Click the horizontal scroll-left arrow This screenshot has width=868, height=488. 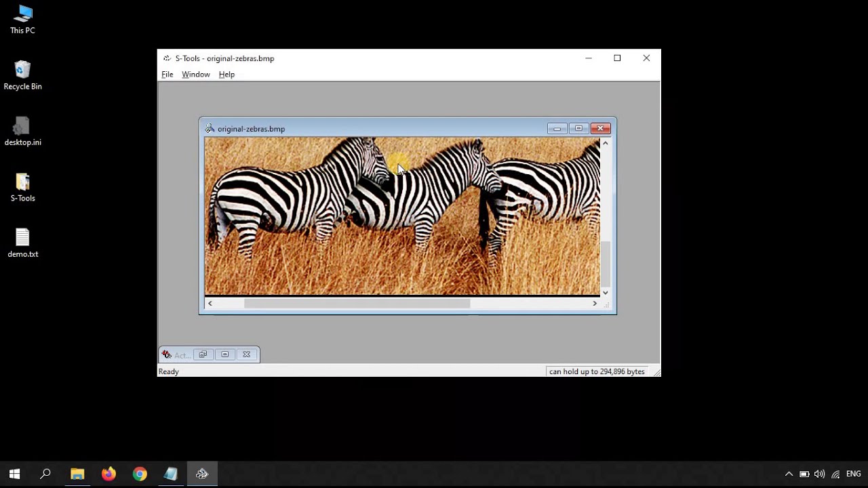click(210, 304)
